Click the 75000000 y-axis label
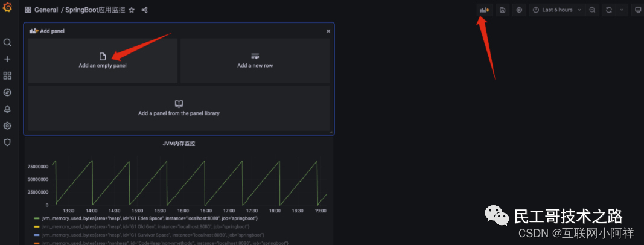Viewport: 644px width, 245px height. 38,167
